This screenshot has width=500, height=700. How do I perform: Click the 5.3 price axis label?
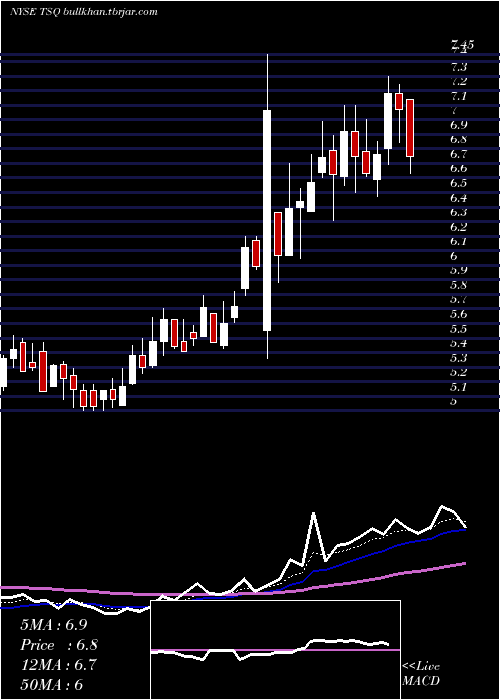click(459, 358)
